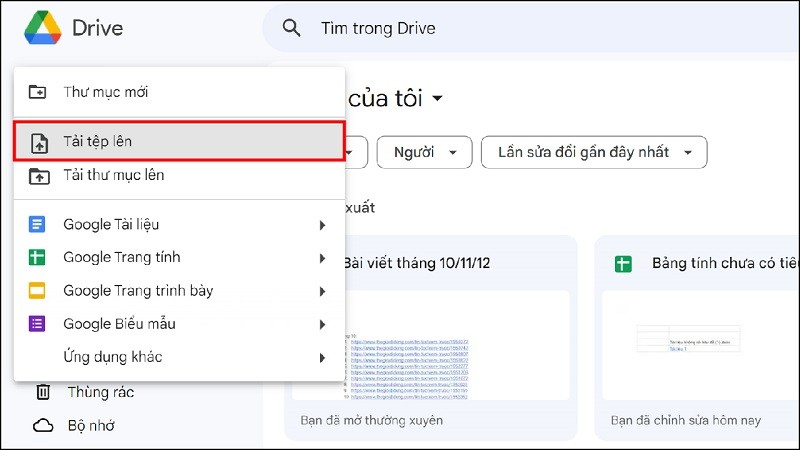The height and width of the screenshot is (450, 800).
Task: Click 'Bạn đã chỉnh sửa hôm nay' caption
Action: coord(686,420)
